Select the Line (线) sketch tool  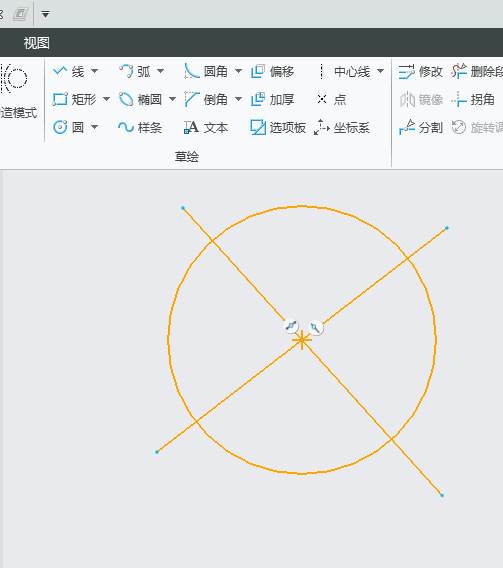[x=68, y=71]
